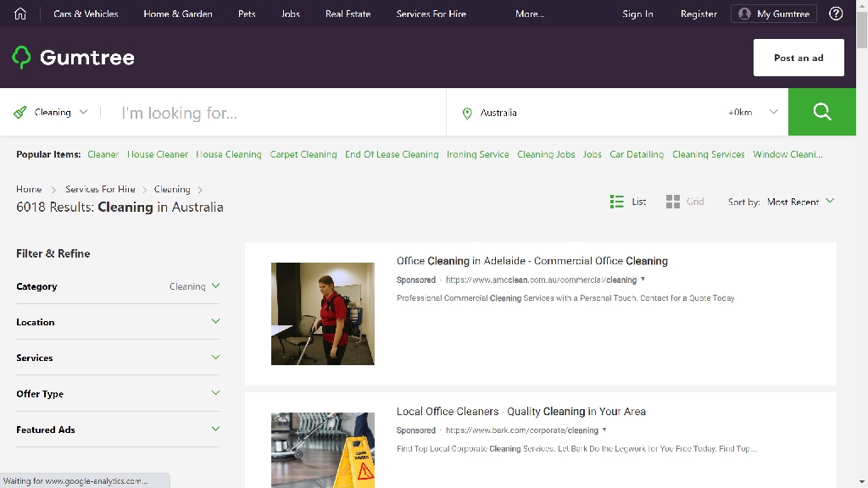Open the Office Cleaning Adelaide ad thumbnail
Image resolution: width=868 pixels, height=488 pixels.
tap(322, 313)
